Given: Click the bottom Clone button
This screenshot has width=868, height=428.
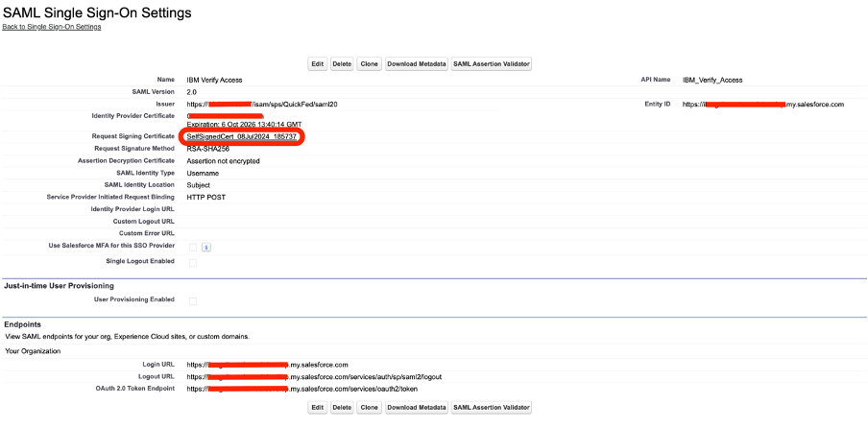Looking at the screenshot, I should pos(369,408).
